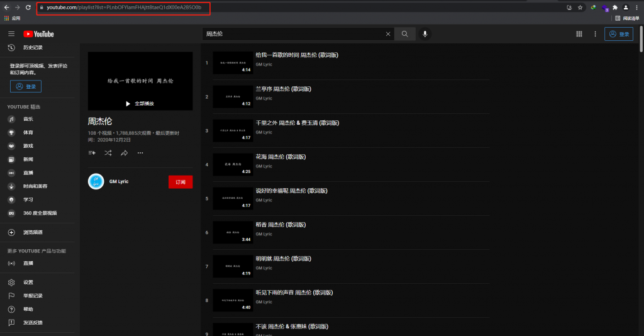644x336 pixels.
Task: Open video 给我一首歌的时间 周杰伦 title
Action: (297, 55)
